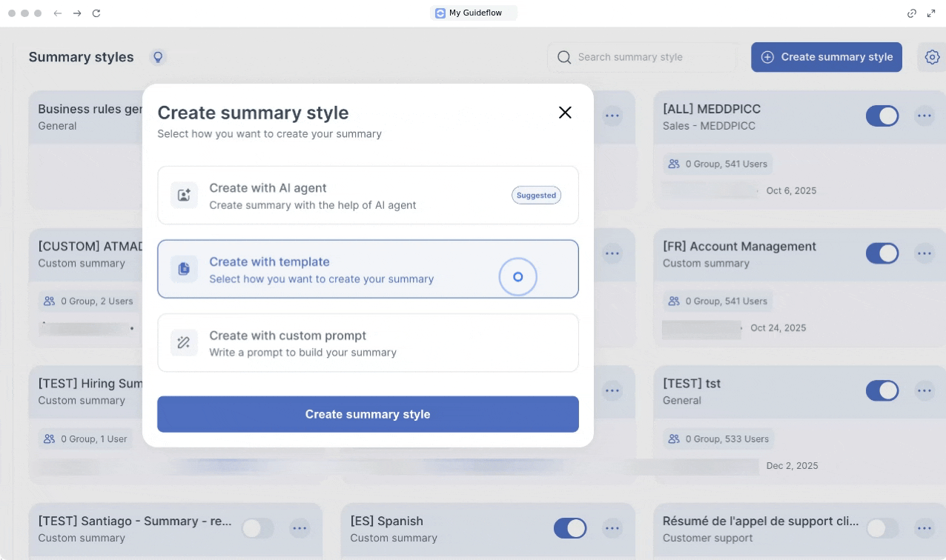Expand three-dot menu for [TEST] tst

click(924, 391)
